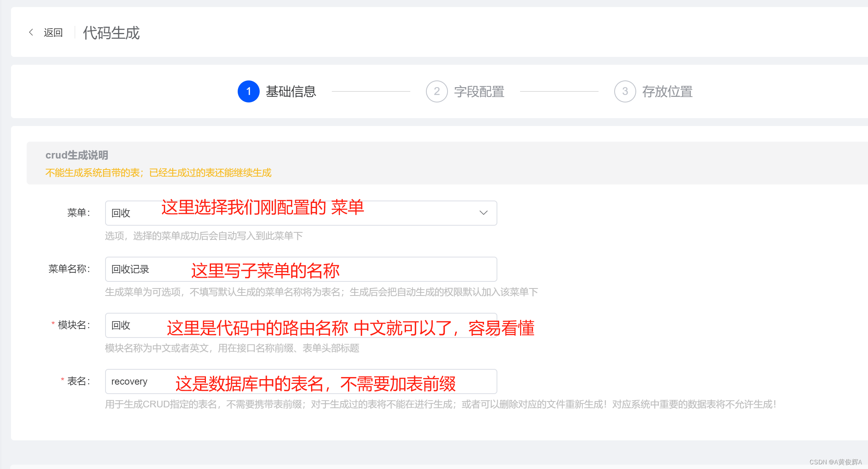Click hint text 模块名称为中文或者英文
The image size is (868, 469).
coord(232,348)
